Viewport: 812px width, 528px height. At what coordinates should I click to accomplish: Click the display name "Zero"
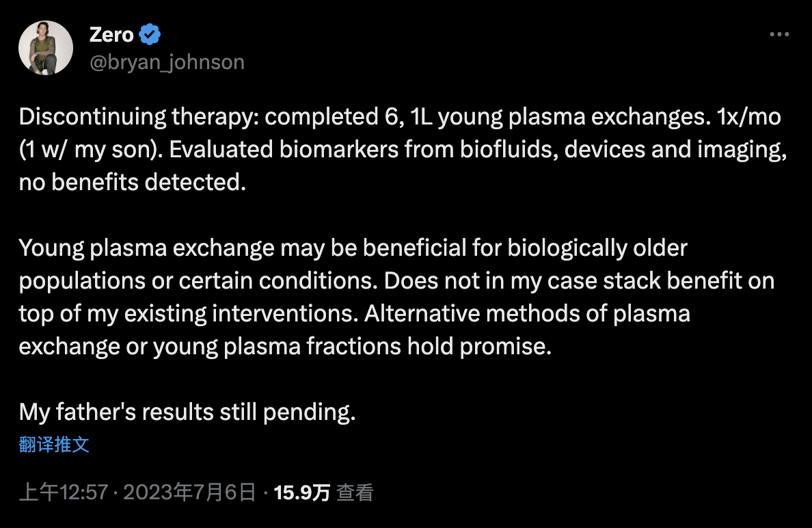click(x=111, y=34)
